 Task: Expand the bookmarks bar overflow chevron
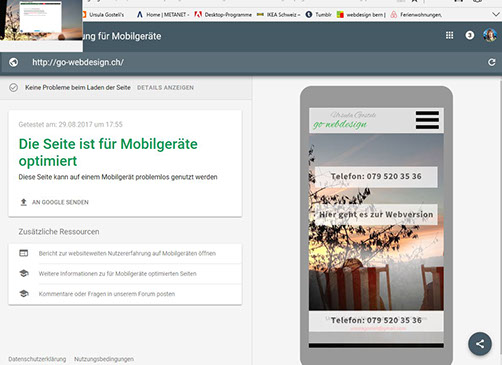tap(496, 15)
